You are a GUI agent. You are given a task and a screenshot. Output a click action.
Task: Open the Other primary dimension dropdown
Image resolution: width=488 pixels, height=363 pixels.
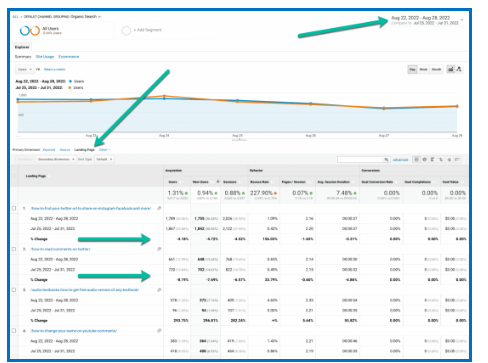pos(104,150)
